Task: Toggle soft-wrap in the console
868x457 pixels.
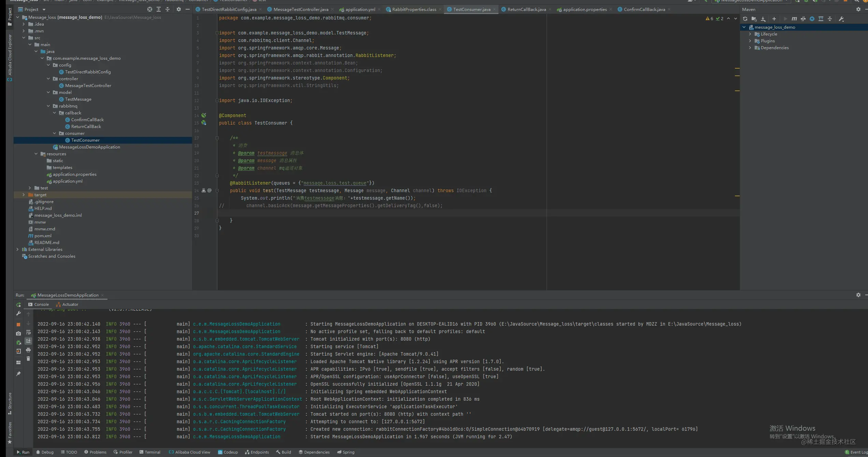Action: [x=28, y=332]
